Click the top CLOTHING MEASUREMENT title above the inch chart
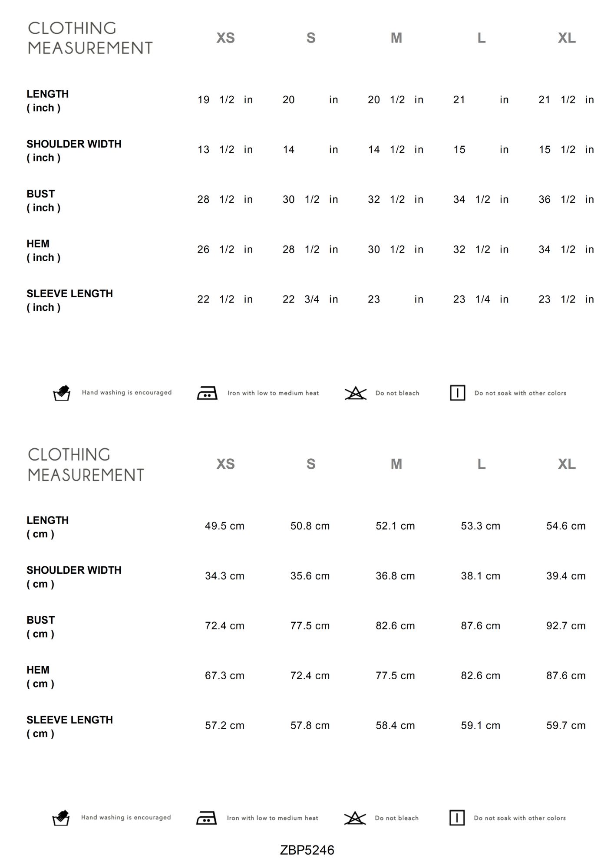 [x=90, y=38]
